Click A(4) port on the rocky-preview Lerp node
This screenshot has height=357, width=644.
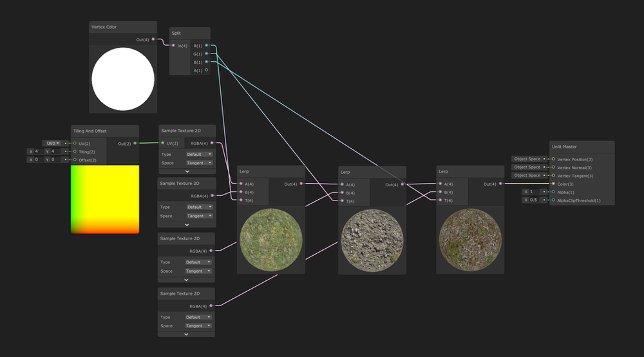(x=342, y=184)
